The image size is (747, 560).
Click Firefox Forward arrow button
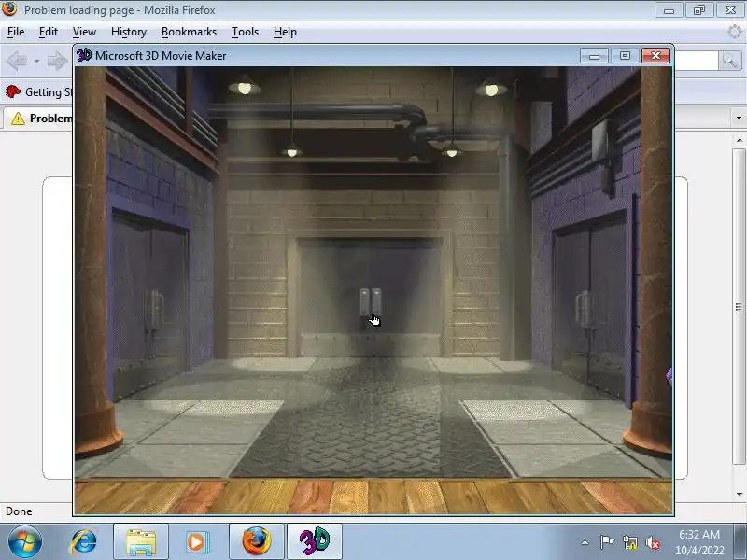pyautogui.click(x=57, y=61)
